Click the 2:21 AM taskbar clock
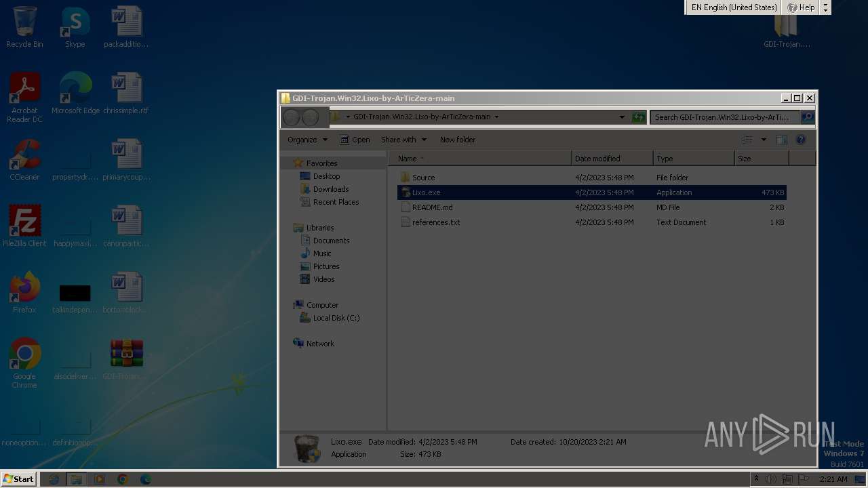868x488 pixels. pyautogui.click(x=833, y=479)
